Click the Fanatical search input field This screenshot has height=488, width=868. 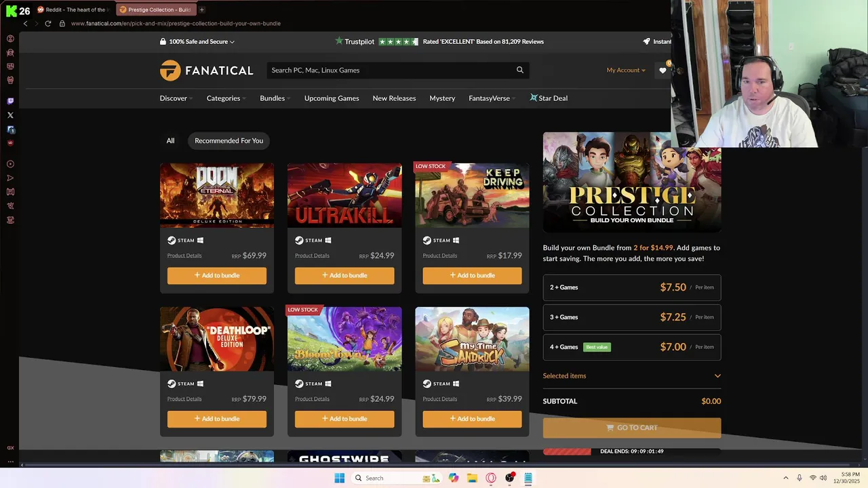(x=390, y=70)
